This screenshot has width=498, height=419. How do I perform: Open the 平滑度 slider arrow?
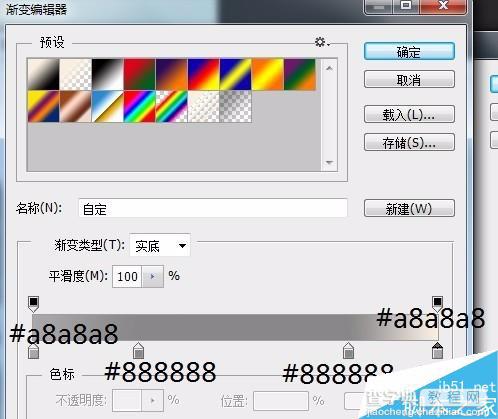(153, 276)
